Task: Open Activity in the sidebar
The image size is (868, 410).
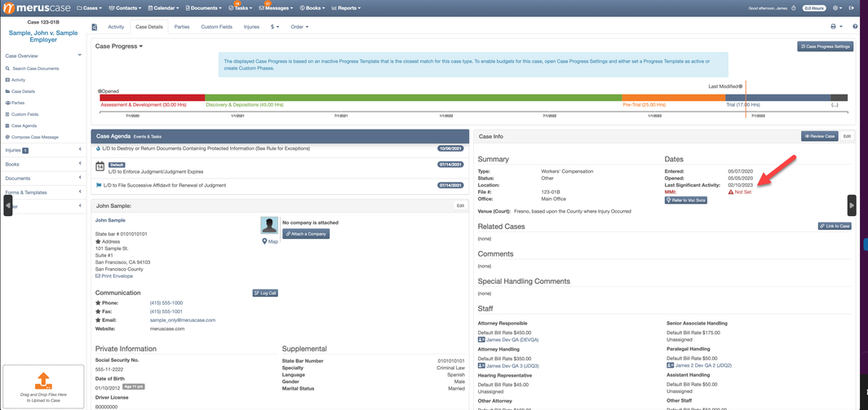Action: pos(18,80)
